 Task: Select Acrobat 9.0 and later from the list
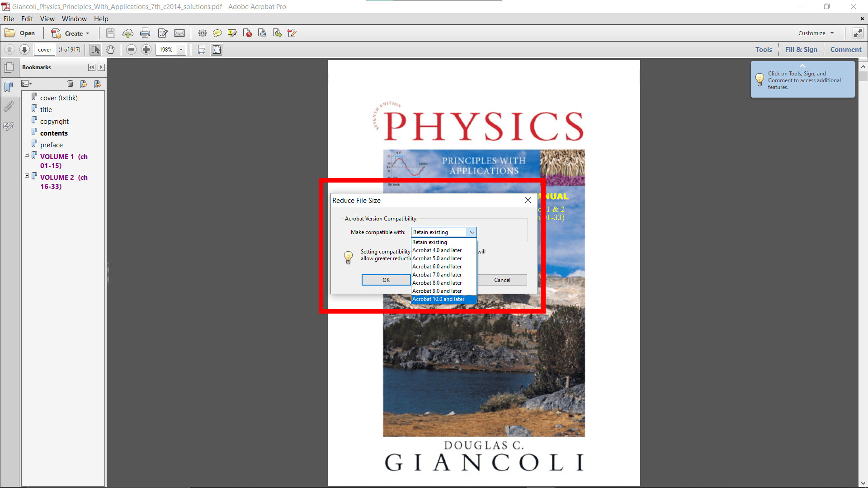tap(437, 291)
